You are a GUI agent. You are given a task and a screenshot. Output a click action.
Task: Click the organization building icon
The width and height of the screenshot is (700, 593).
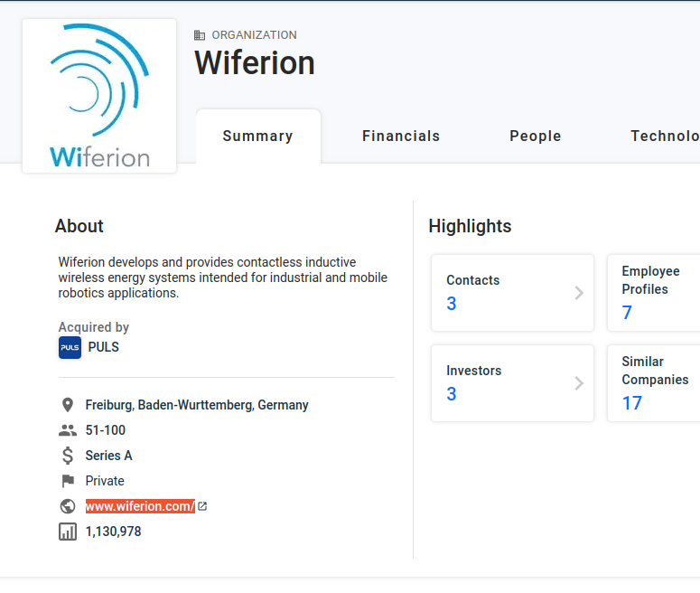pyautogui.click(x=200, y=35)
